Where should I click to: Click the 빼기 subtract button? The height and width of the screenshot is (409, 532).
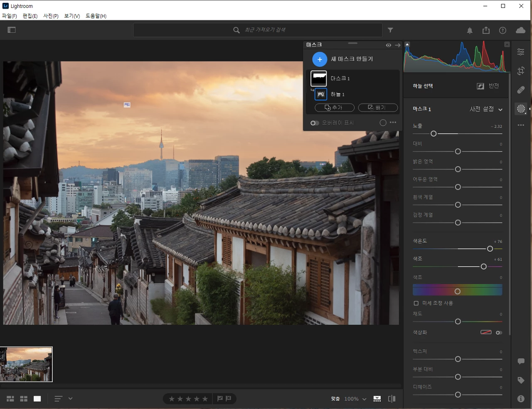coord(378,108)
